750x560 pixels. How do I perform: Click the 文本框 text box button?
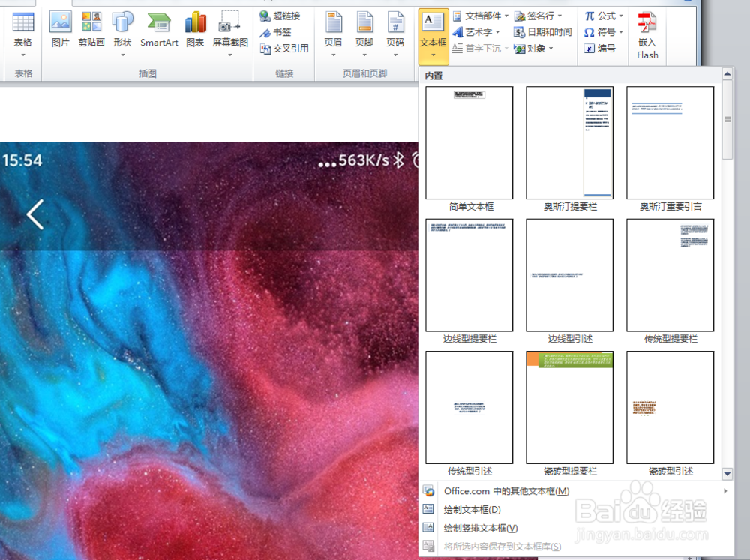point(433,36)
